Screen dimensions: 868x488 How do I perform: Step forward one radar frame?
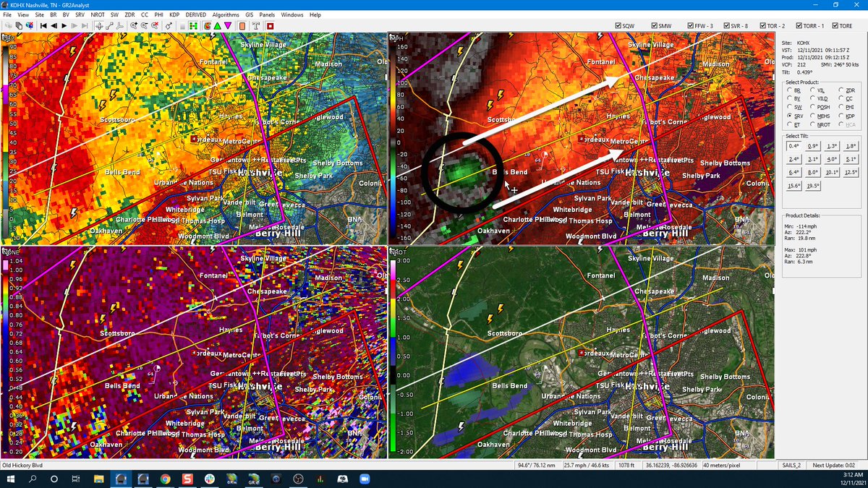pyautogui.click(x=64, y=25)
